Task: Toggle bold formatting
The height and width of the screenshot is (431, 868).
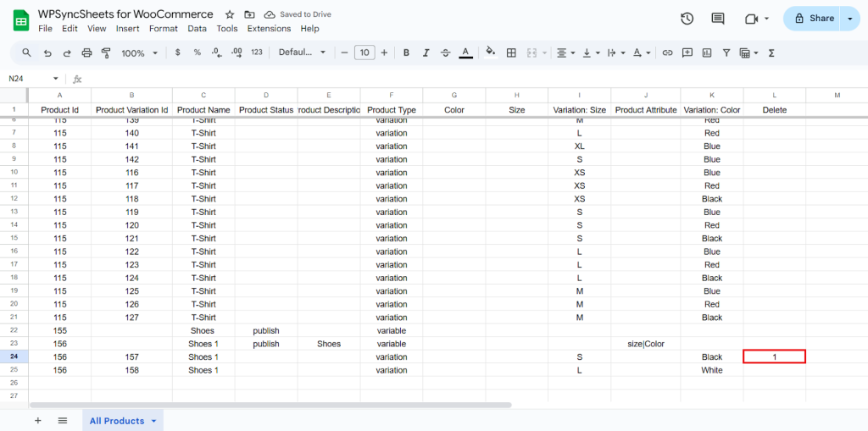Action: click(x=406, y=52)
